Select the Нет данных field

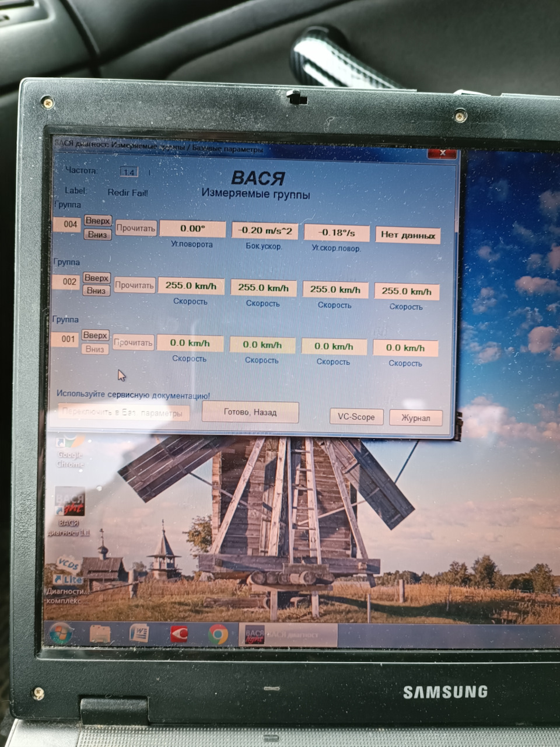[x=408, y=235]
